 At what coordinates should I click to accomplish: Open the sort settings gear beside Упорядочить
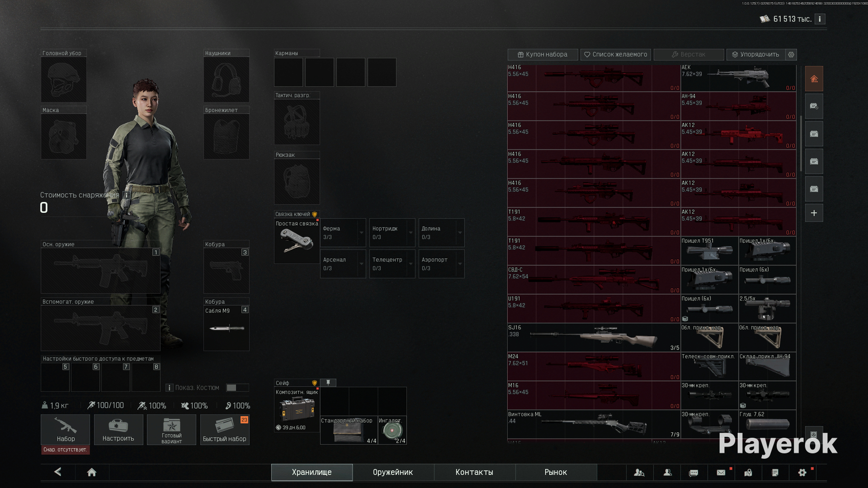(x=791, y=55)
